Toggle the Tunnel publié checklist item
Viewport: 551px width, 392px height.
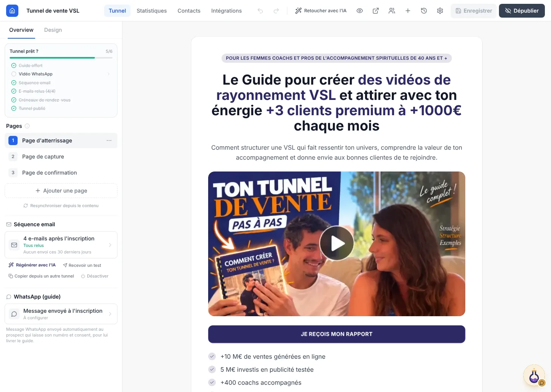[x=14, y=108]
